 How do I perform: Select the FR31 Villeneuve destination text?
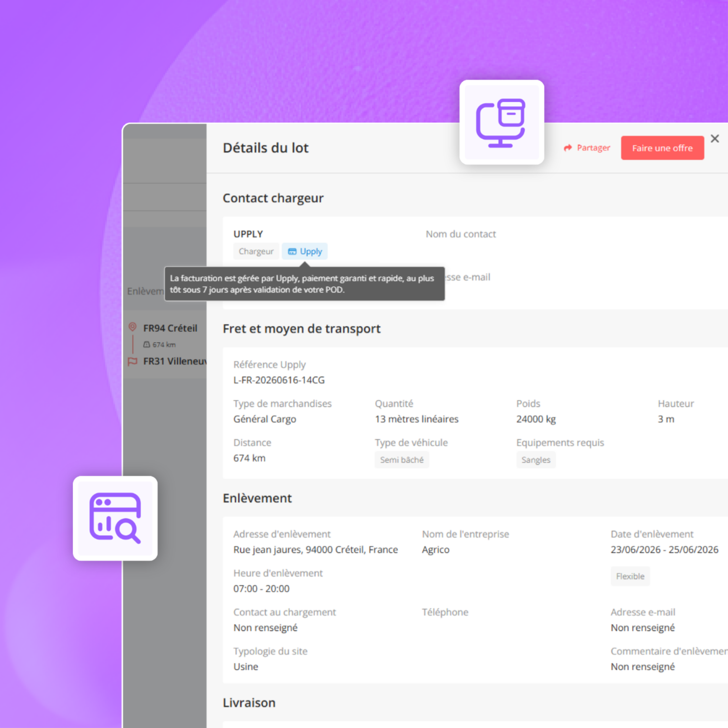tap(175, 361)
